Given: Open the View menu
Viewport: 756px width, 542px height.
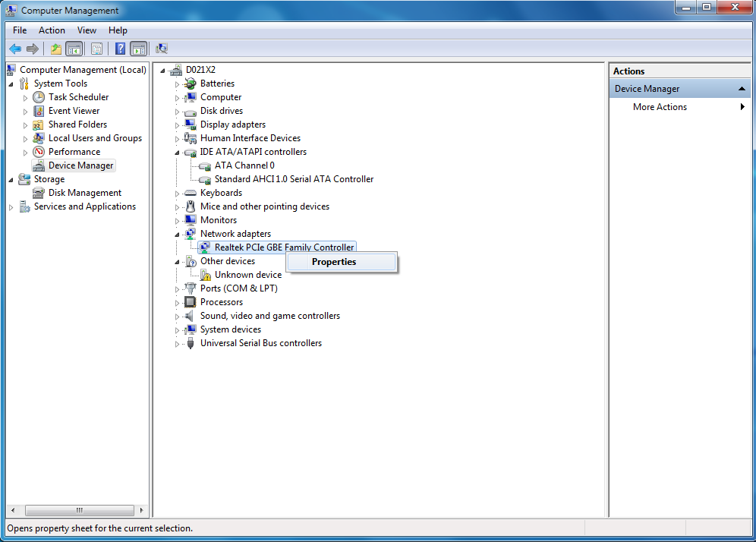Looking at the screenshot, I should tap(87, 30).
